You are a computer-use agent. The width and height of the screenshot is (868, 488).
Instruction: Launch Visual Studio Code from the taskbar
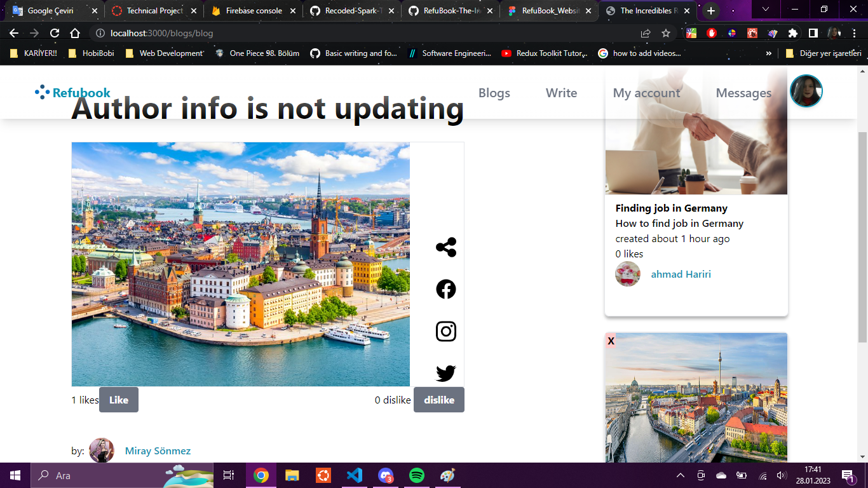354,475
